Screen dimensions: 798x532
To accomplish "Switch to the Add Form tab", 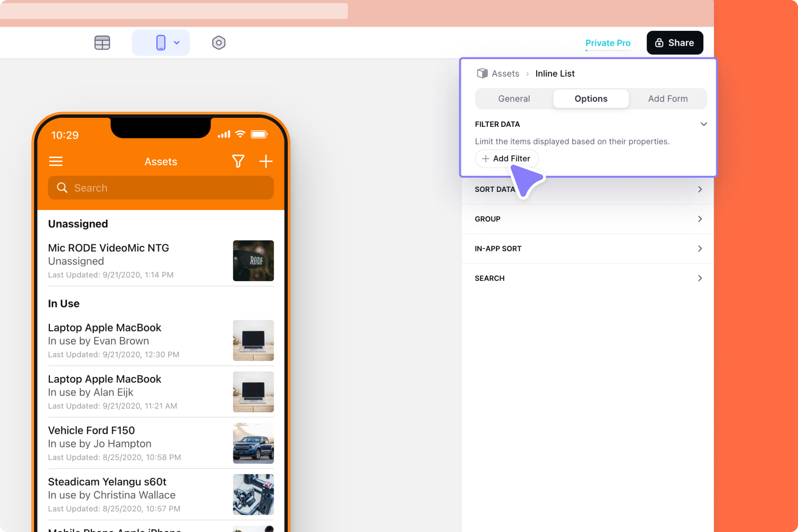I will (667, 98).
